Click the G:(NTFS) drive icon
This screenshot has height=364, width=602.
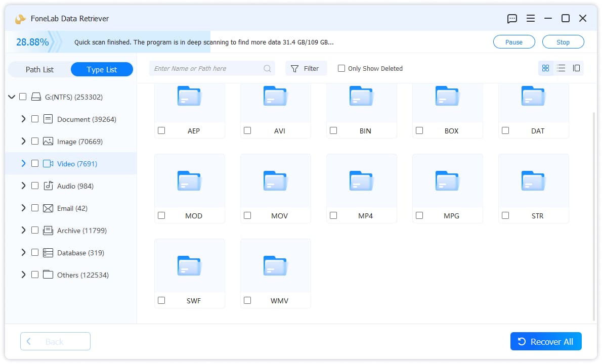[x=36, y=97]
